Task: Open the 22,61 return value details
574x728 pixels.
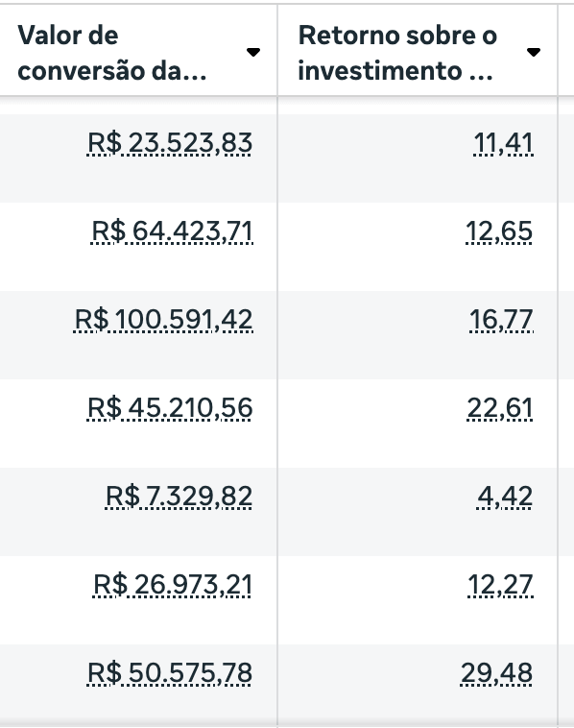Action: pyautogui.click(x=500, y=408)
